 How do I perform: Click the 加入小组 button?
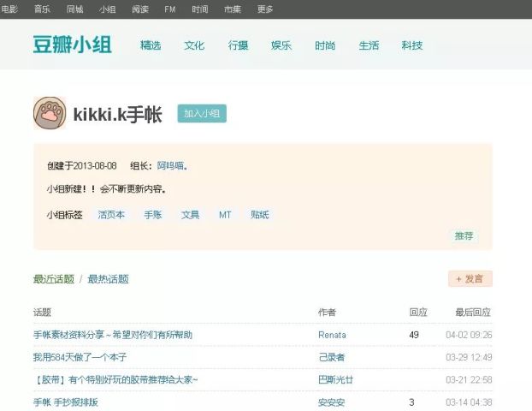202,113
